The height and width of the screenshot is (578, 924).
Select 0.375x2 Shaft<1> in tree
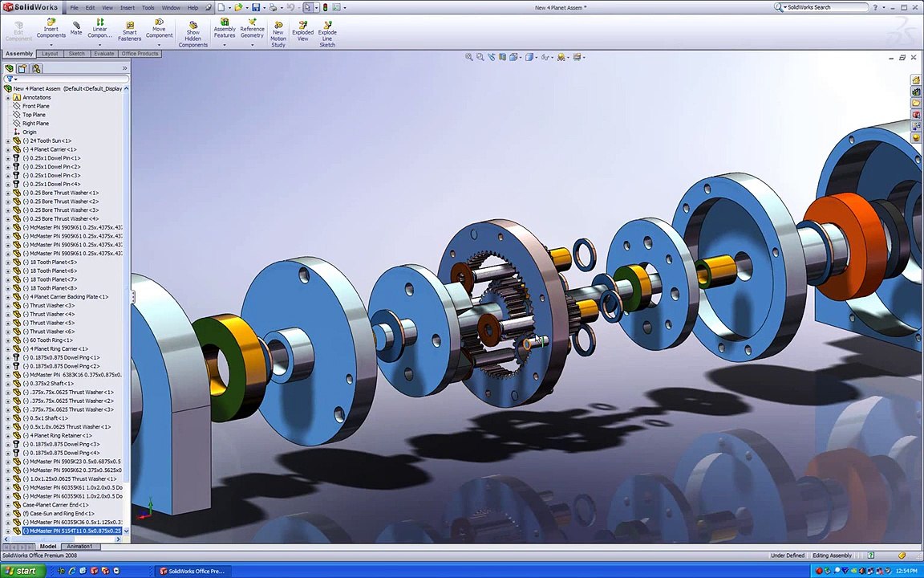[48, 384]
